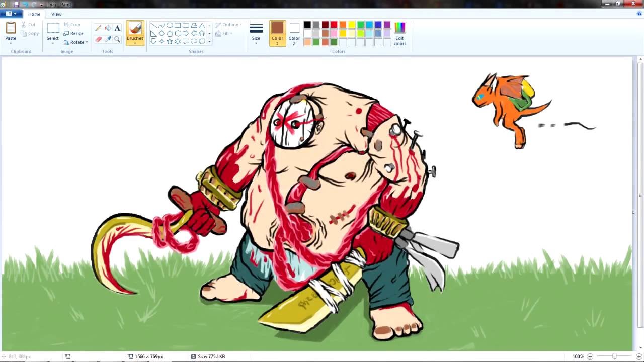This screenshot has height=362, width=644.
Task: Select the Pencil tool
Action: pos(98,28)
